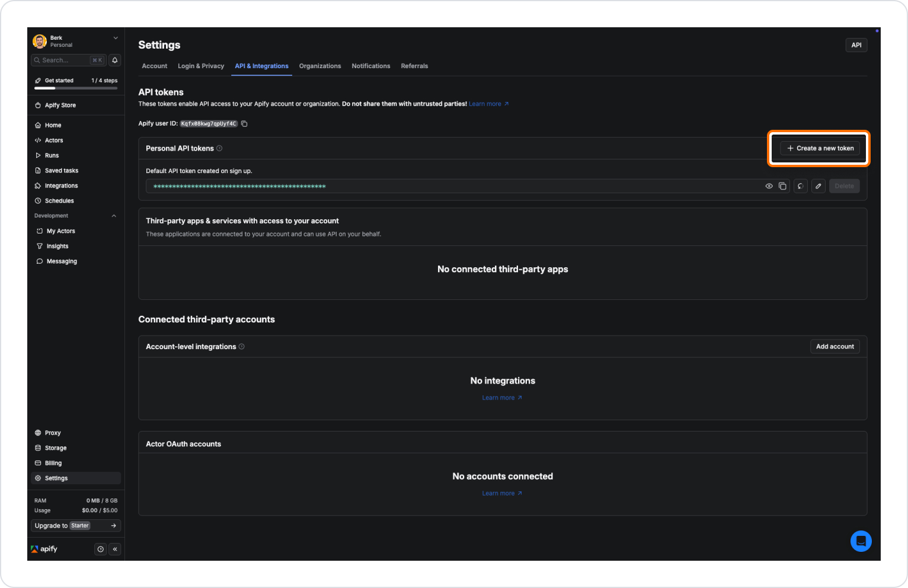This screenshot has width=908, height=588.
Task: Switch to the Account tab
Action: (155, 66)
